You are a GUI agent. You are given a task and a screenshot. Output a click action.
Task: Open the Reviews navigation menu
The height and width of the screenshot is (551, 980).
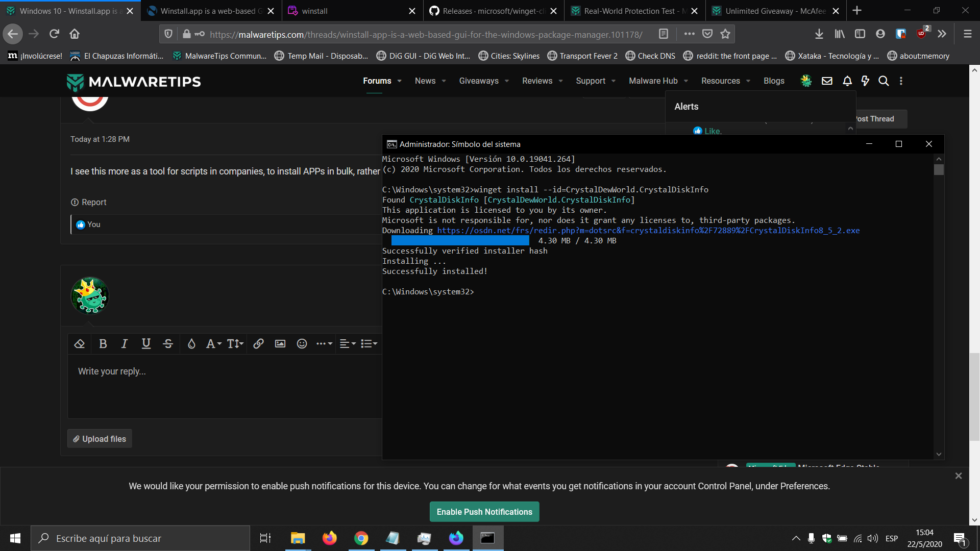click(x=537, y=81)
